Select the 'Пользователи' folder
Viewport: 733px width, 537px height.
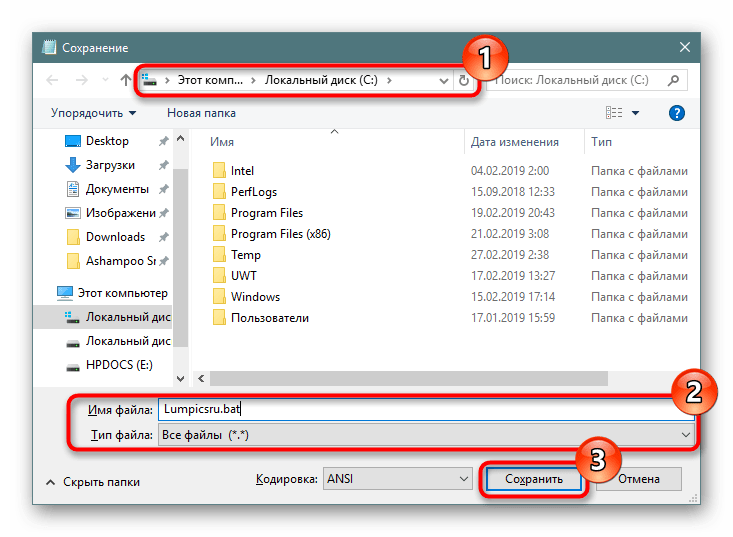pos(270,318)
